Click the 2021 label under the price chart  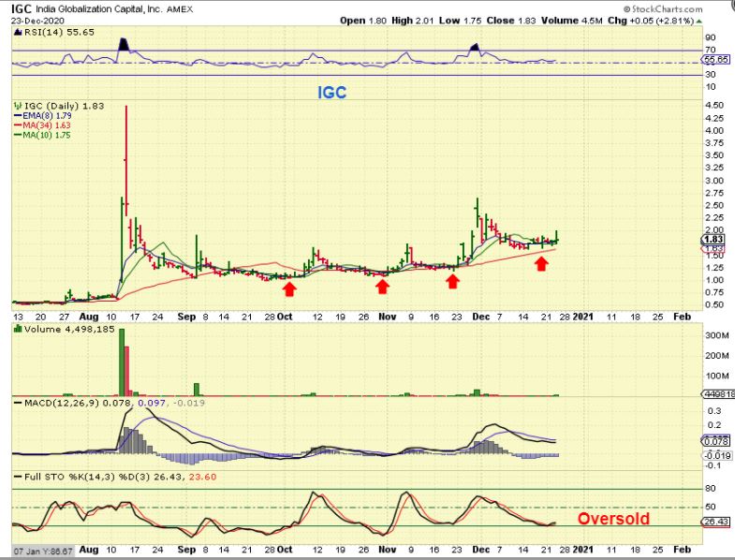(x=582, y=317)
